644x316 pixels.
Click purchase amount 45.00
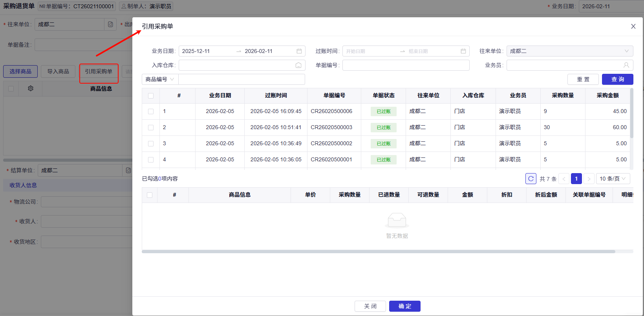(620, 111)
